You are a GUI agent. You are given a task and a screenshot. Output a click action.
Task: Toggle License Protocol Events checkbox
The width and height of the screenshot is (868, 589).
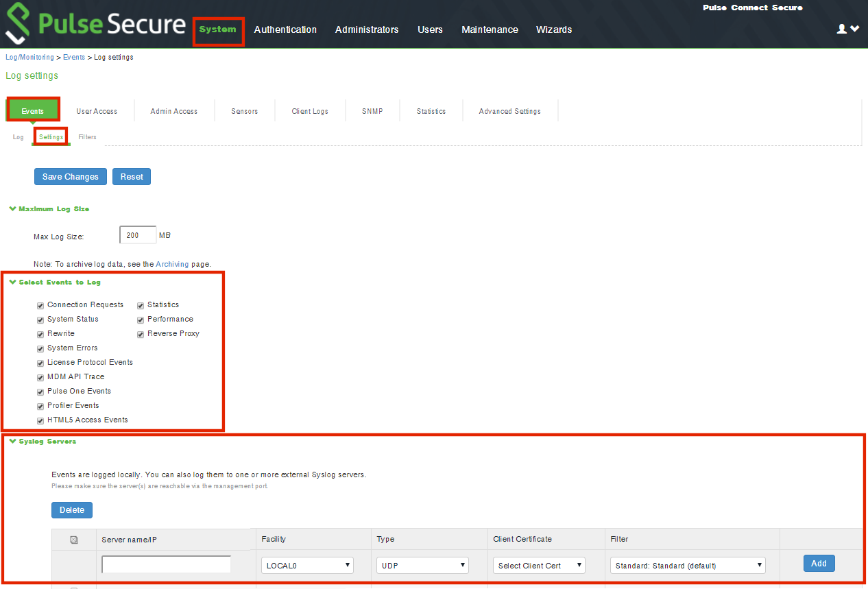click(x=40, y=363)
